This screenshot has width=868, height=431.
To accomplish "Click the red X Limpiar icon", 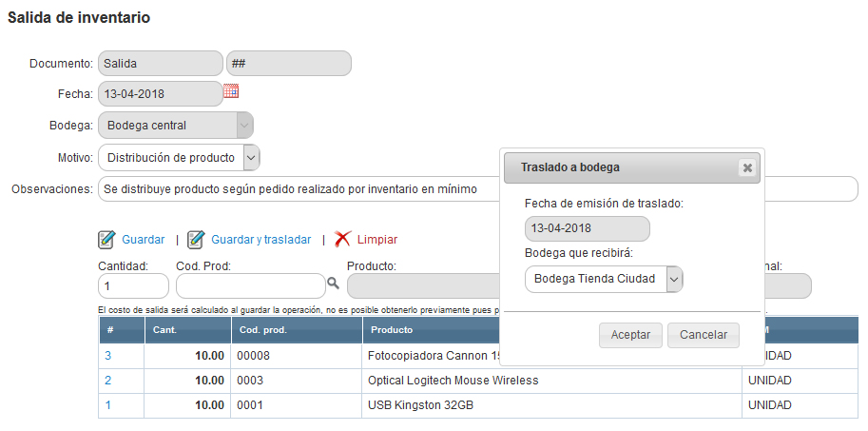I will point(342,240).
